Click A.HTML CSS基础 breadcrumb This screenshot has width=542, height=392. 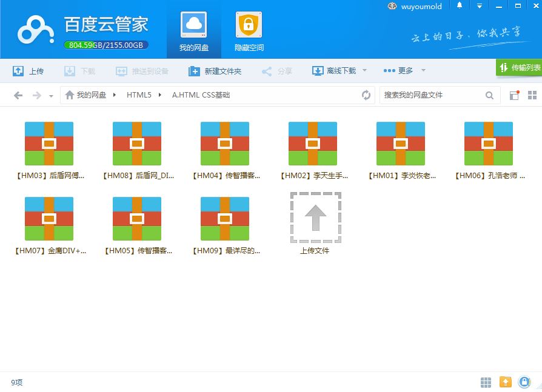(x=201, y=95)
